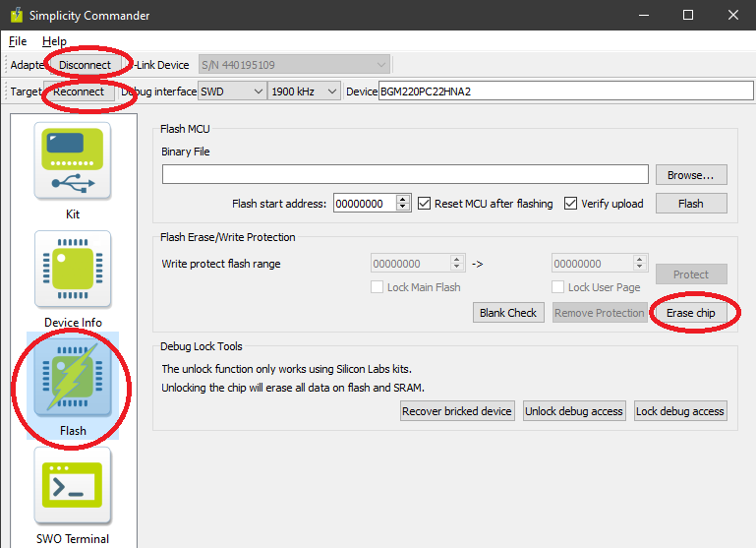
Task: Click into the Device name field
Action: [566, 91]
